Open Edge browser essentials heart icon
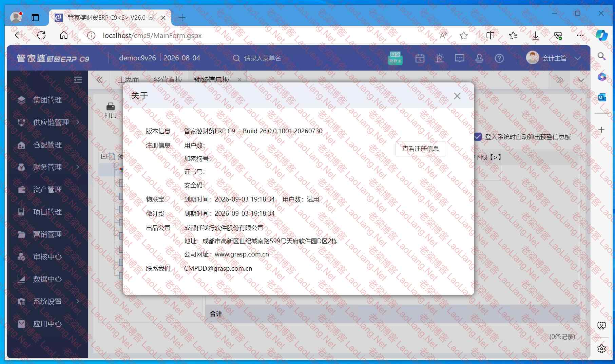This screenshot has height=364, width=615. tap(558, 35)
